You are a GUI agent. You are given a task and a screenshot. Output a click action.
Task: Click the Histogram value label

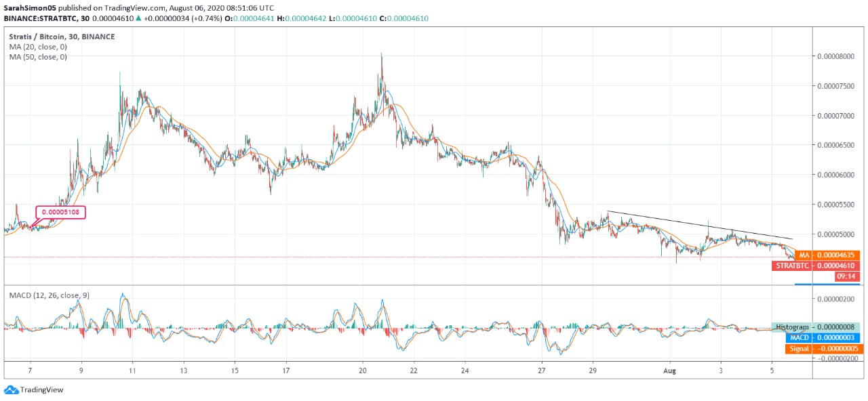click(815, 326)
